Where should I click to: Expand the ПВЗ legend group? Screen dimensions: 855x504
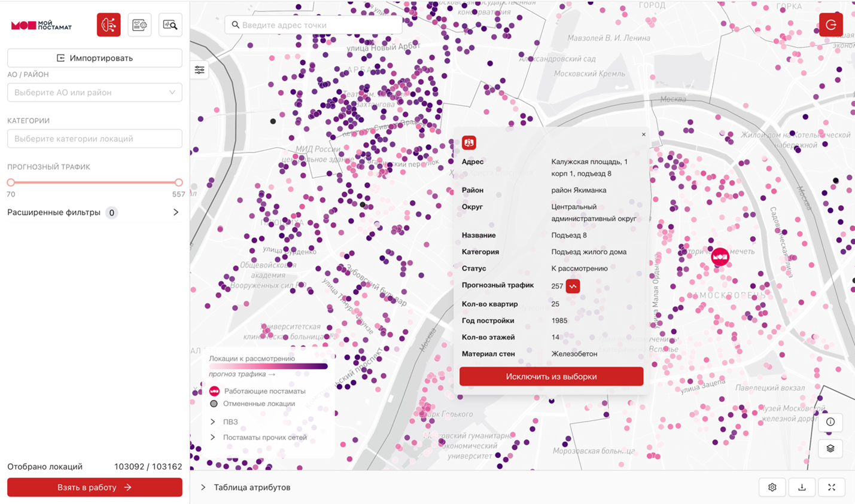(213, 422)
